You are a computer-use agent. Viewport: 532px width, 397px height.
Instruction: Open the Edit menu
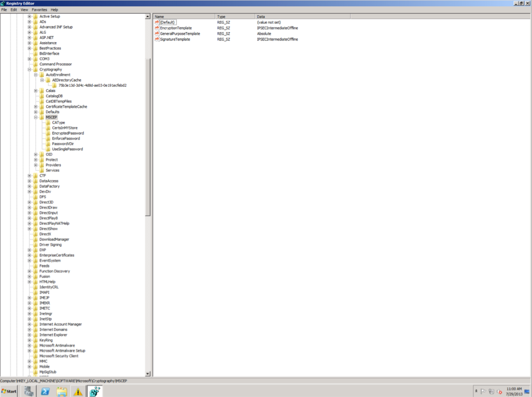click(13, 10)
